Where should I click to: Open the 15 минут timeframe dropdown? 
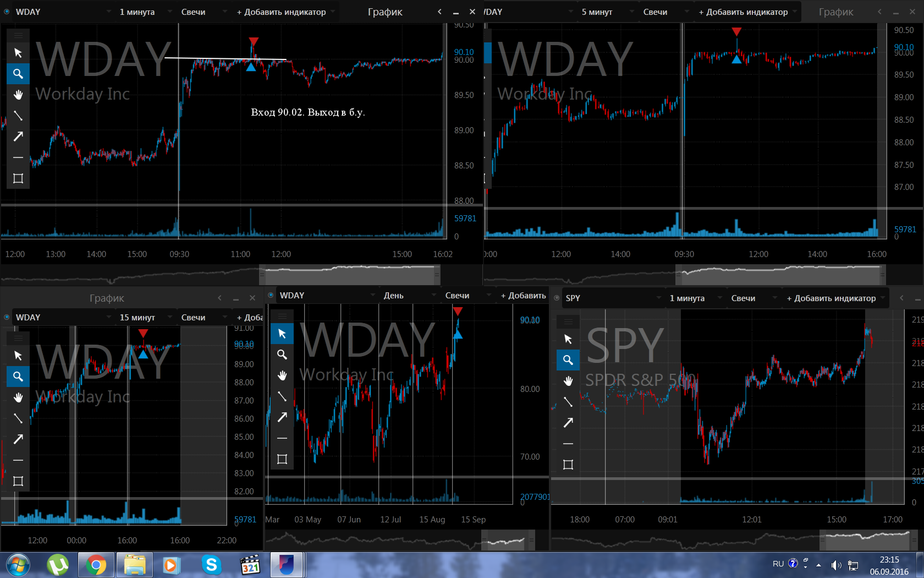point(146,317)
